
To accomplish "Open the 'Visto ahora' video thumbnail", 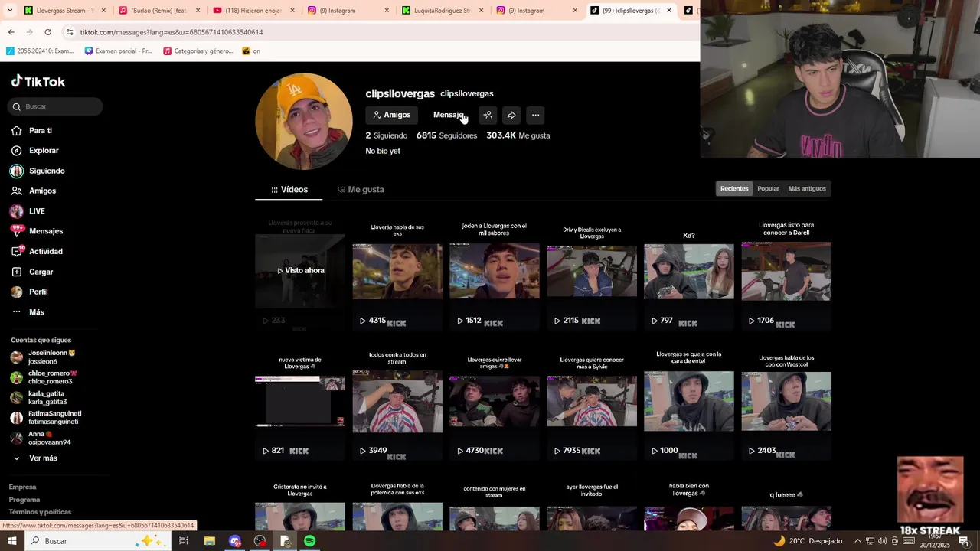I will [300, 271].
